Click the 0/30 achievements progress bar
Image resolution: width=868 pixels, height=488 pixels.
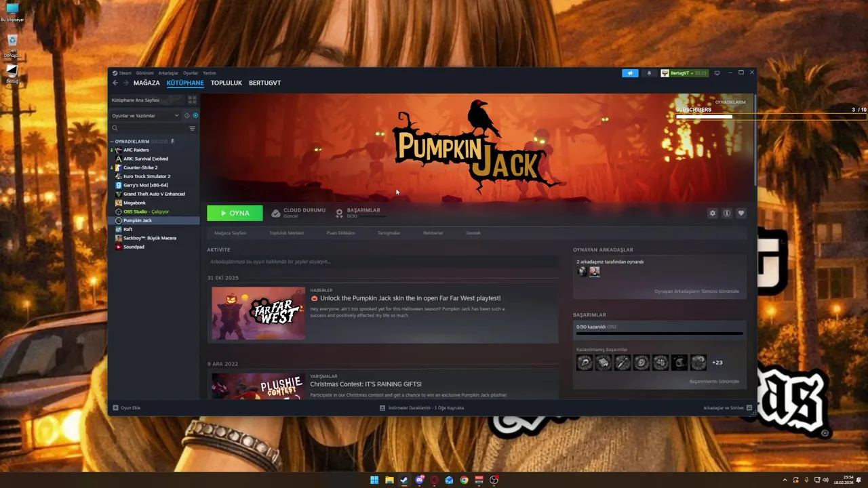660,333
